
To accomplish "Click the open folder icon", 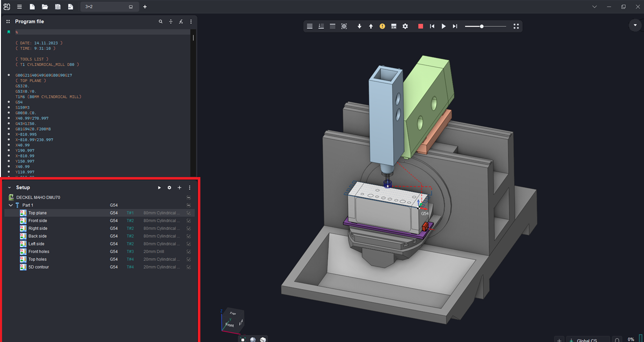I will point(45,7).
